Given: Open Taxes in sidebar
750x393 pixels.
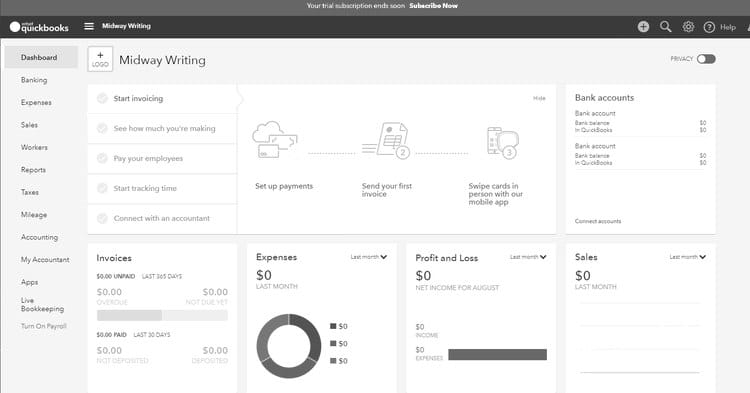Looking at the screenshot, I should click(30, 192).
